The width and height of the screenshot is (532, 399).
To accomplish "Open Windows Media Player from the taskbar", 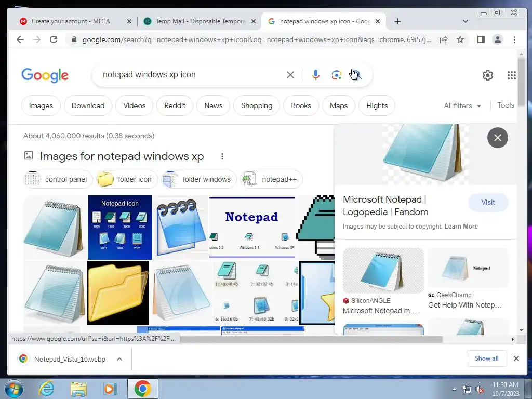I will pos(110,389).
